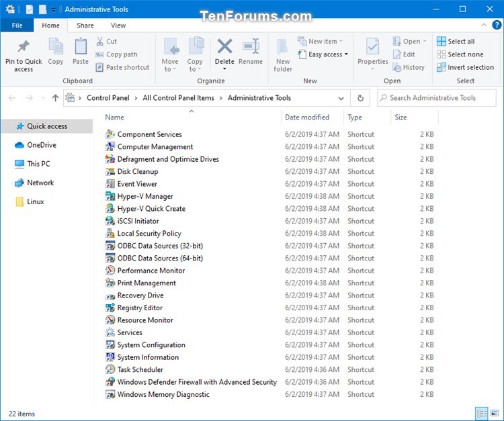
Task: Select the Defragment and Optimize Drives icon
Action: [110, 159]
